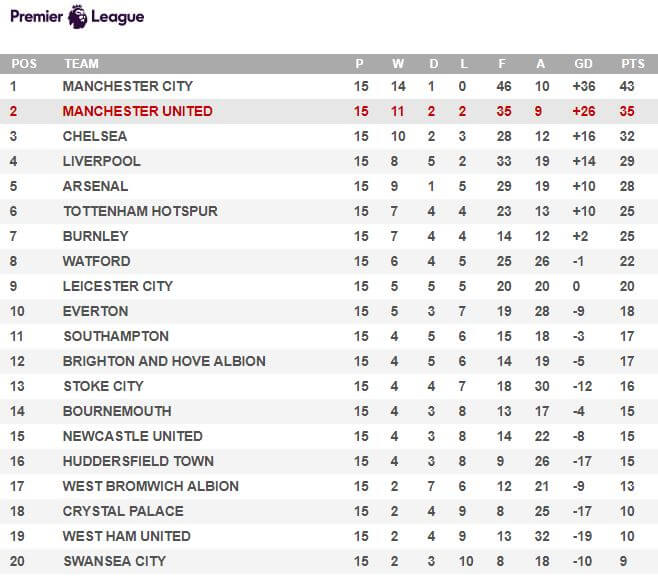The height and width of the screenshot is (576, 658).
Task: Click Burnley team name
Action: pos(96,236)
